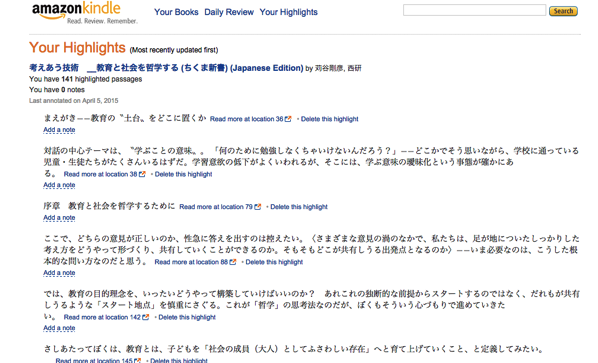Add a note under location 142 highlight

pyautogui.click(x=59, y=328)
